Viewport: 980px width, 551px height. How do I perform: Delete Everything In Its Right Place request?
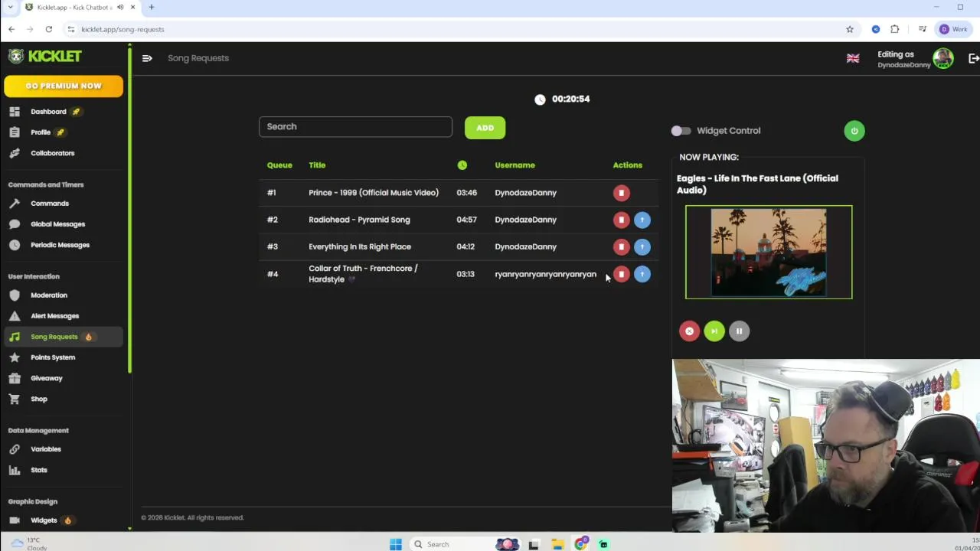point(621,246)
